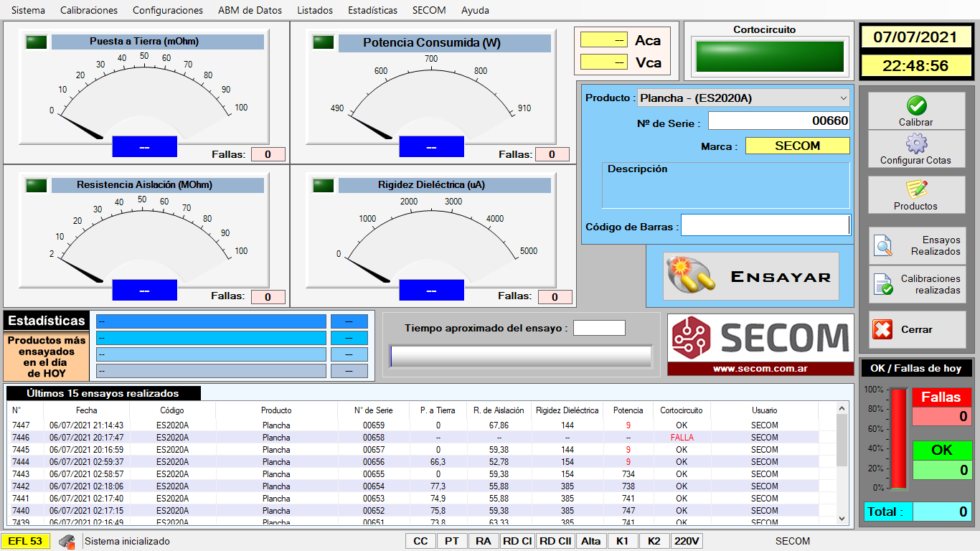Click the device icon in status bar
This screenshot has width=980, height=551.
point(67,542)
